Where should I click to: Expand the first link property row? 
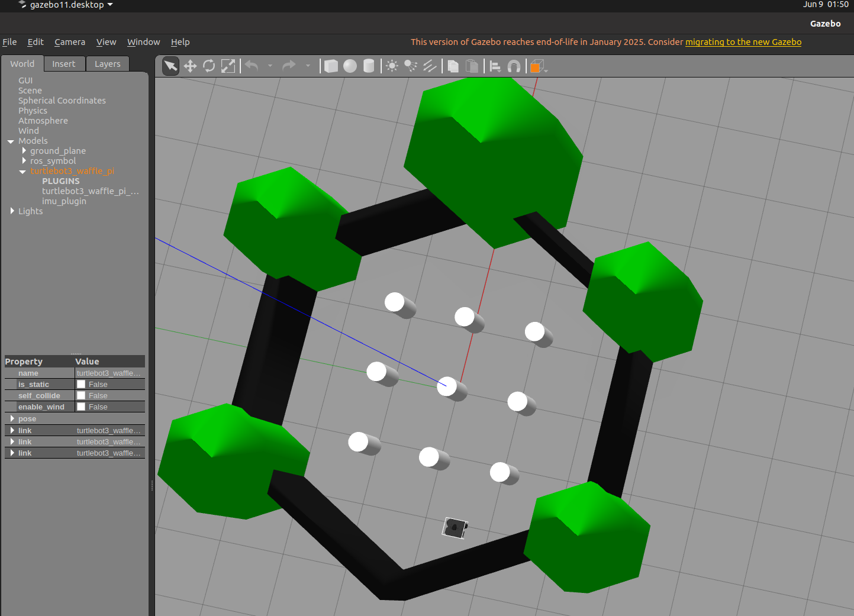[12, 430]
